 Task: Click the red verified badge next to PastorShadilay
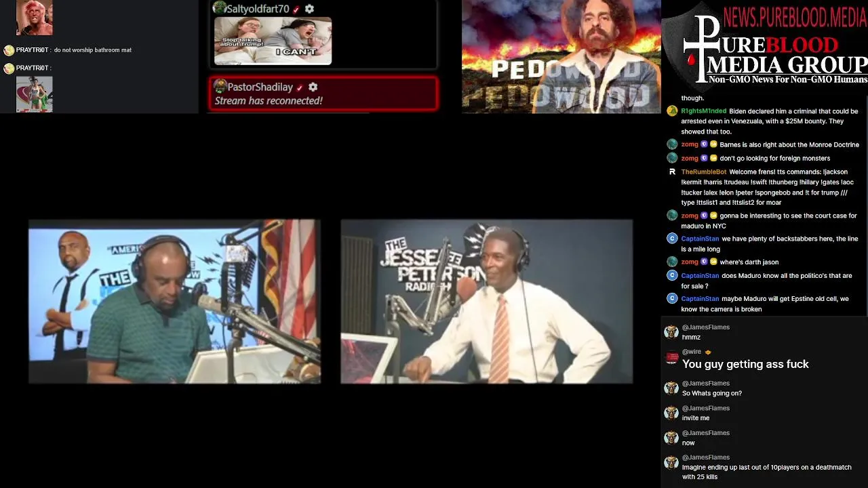click(x=300, y=87)
